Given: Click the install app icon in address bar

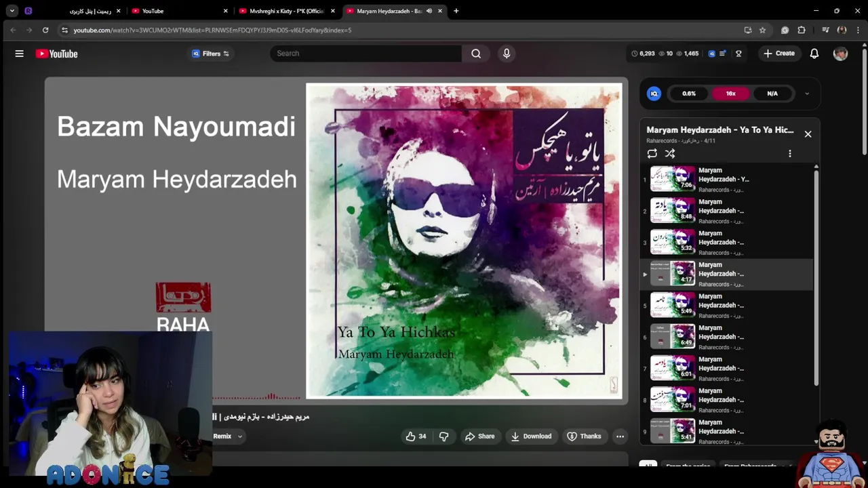Looking at the screenshot, I should (x=748, y=30).
